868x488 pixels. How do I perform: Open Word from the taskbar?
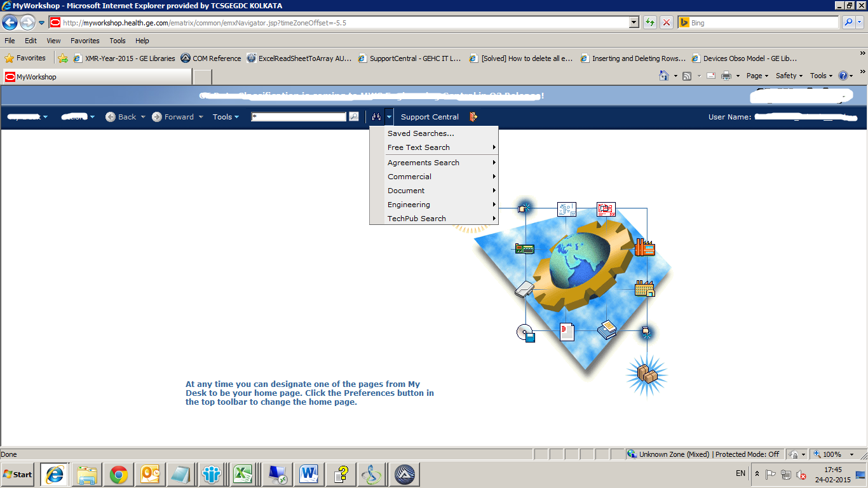click(x=309, y=474)
